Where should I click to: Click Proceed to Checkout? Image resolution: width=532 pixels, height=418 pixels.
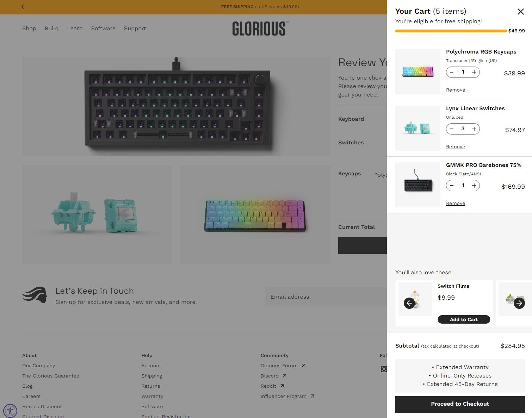460,404
